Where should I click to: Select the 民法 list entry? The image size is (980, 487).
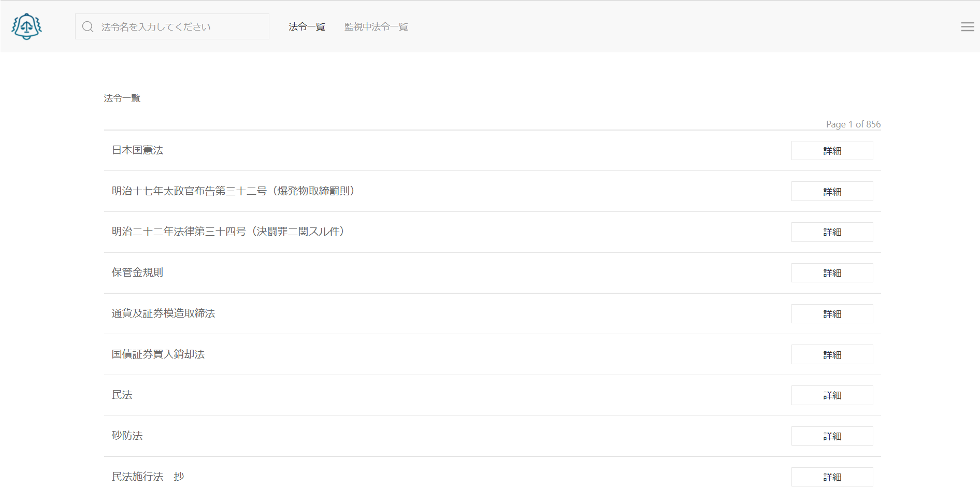coord(122,395)
